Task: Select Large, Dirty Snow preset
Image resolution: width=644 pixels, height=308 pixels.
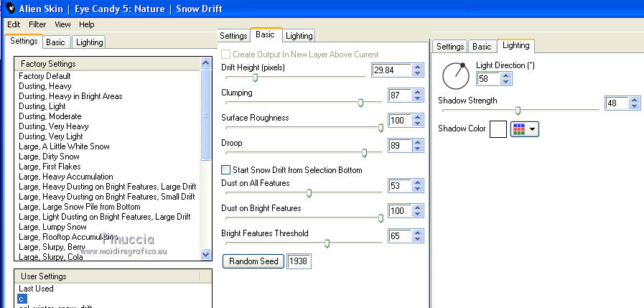Action: coord(50,157)
